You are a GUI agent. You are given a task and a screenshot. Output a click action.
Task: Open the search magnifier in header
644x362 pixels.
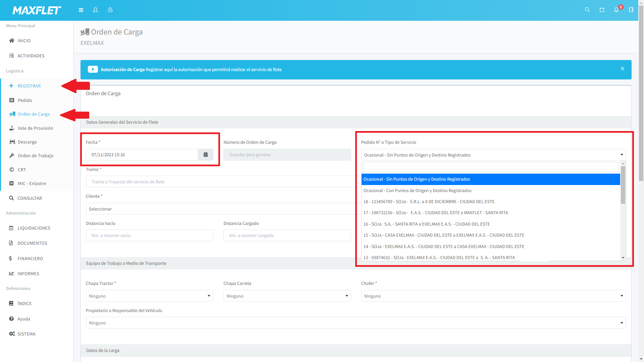[x=587, y=10]
